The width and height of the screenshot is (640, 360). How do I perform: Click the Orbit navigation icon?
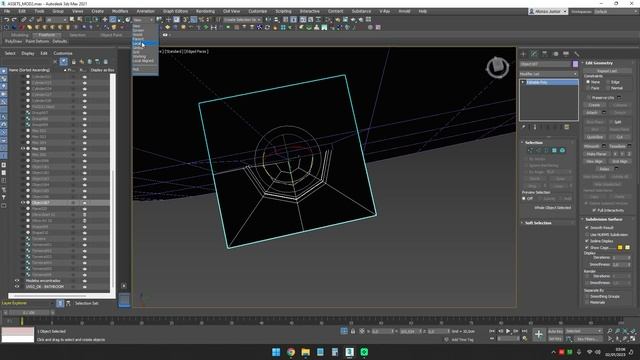pyautogui.click(x=625, y=339)
